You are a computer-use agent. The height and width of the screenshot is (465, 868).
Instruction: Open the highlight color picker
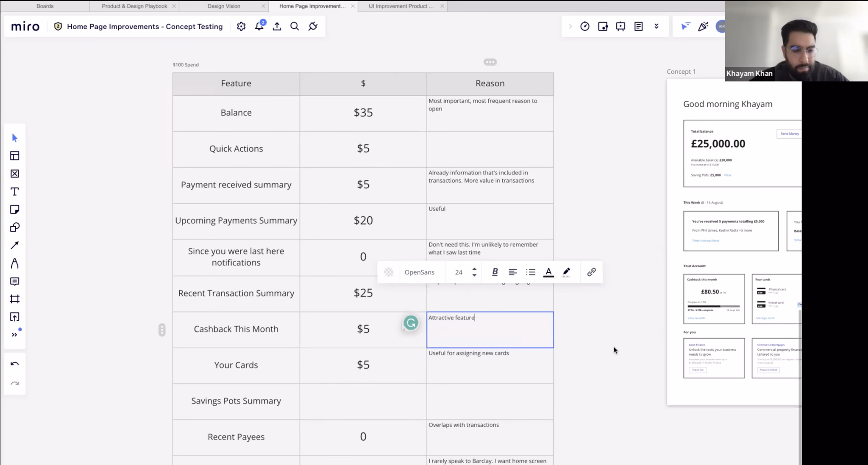[566, 272]
